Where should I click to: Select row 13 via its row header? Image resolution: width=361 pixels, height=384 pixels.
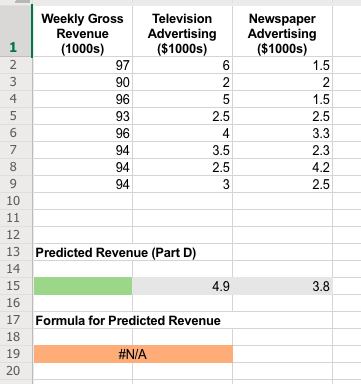click(16, 252)
